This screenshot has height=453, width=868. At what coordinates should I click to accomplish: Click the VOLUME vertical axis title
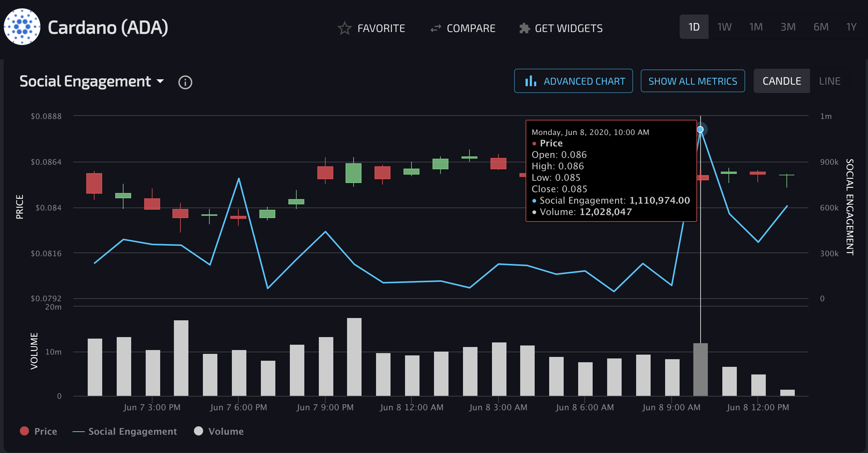(x=34, y=351)
